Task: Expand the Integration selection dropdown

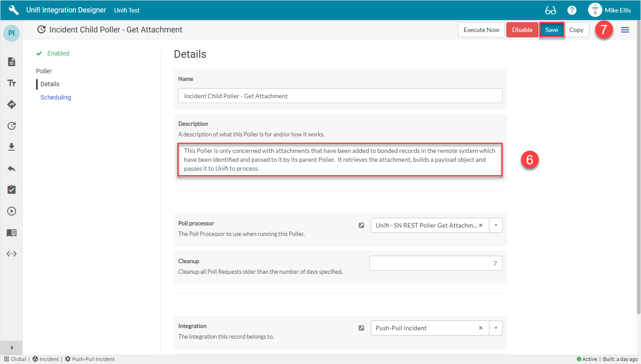Action: coord(495,328)
